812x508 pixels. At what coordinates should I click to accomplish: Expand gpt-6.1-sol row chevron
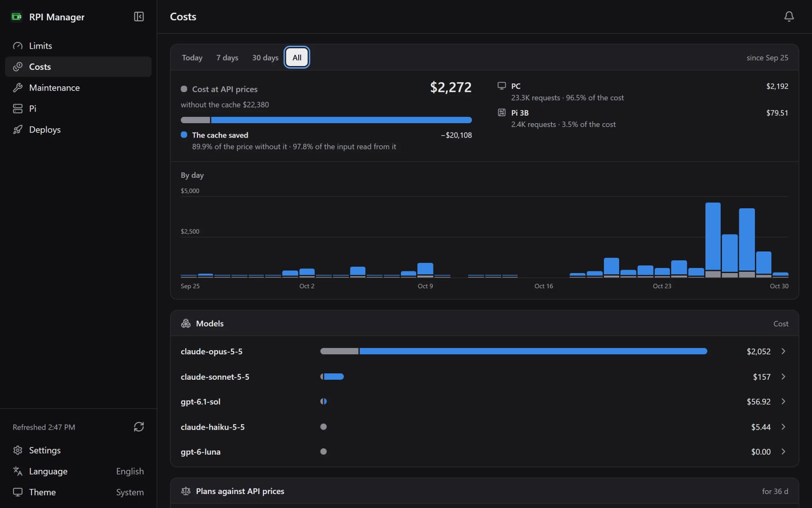(x=783, y=401)
